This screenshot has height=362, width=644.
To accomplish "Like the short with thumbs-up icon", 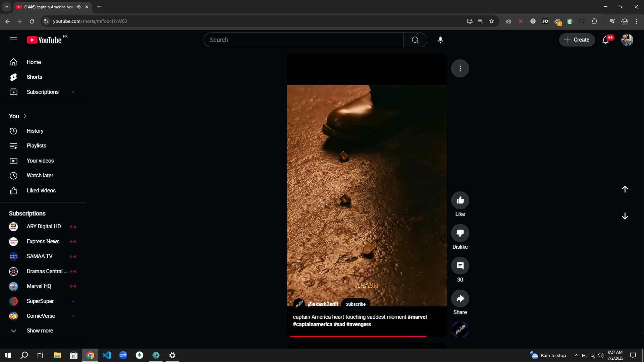I will pos(460,200).
